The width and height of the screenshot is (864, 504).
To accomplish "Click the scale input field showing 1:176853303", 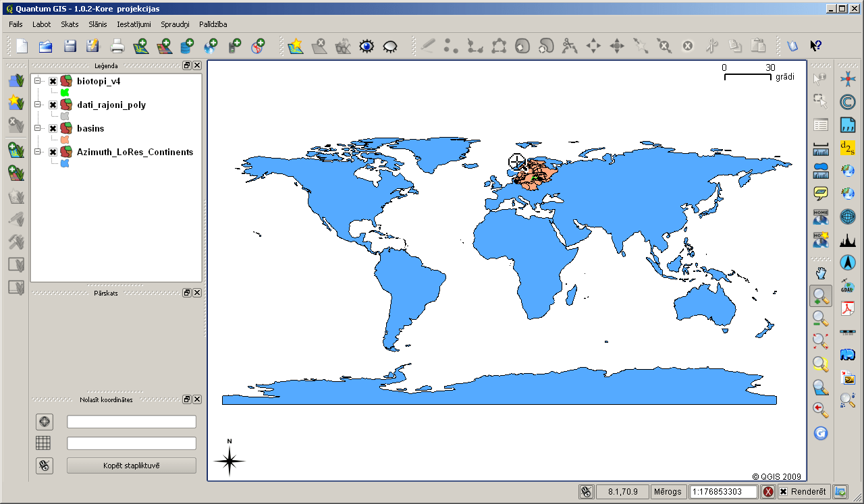I will [x=724, y=492].
